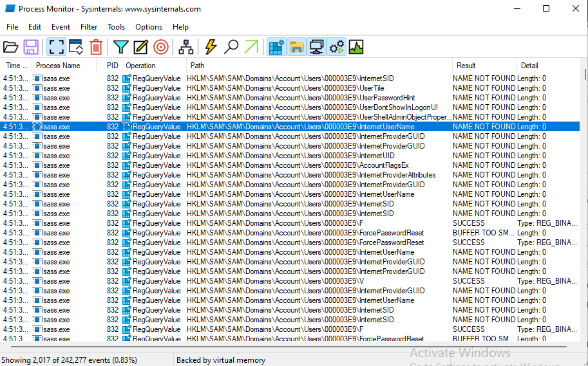588x366 pixels.
Task: Click the Jump to object arrow icon
Action: tap(251, 47)
